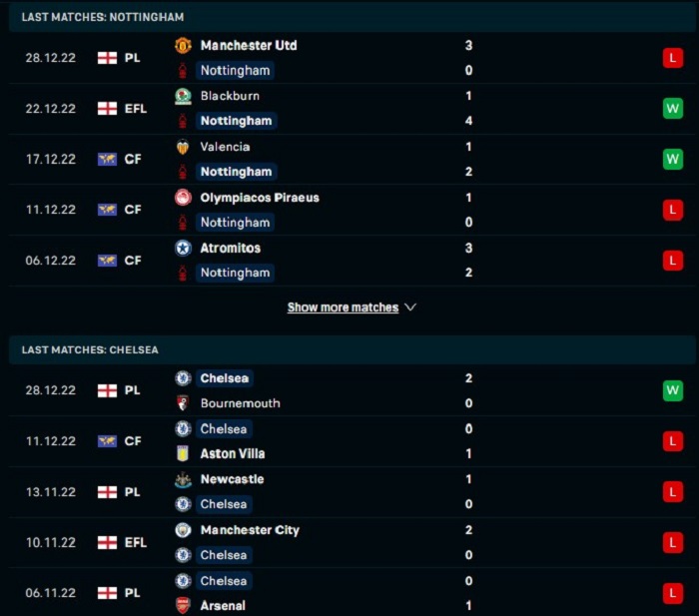Click the Arsenal club crest icon
Viewport: 699px width, 616px height.
pyautogui.click(x=183, y=605)
